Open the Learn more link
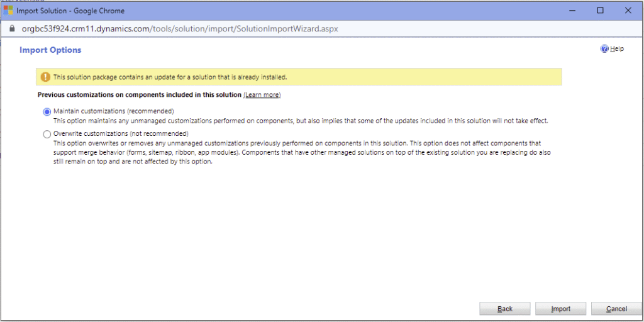 (262, 95)
